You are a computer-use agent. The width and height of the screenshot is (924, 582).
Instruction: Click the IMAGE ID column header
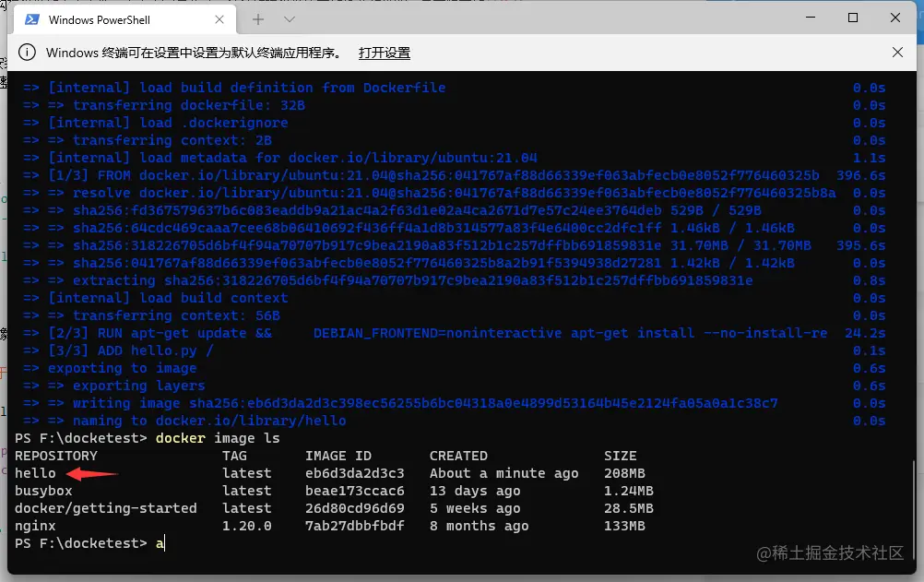click(x=338, y=456)
